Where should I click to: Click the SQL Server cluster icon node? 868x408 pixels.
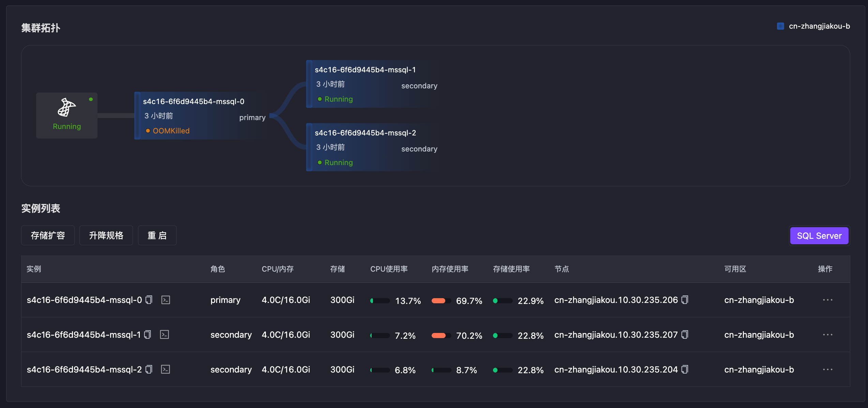tap(67, 115)
